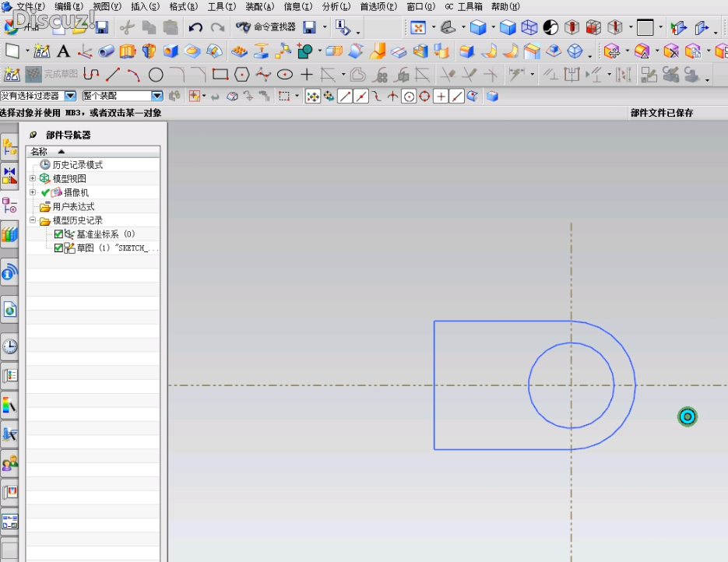Open dropdown arrow next to selection rectangle icon
The width and height of the screenshot is (728, 562).
[x=297, y=97]
